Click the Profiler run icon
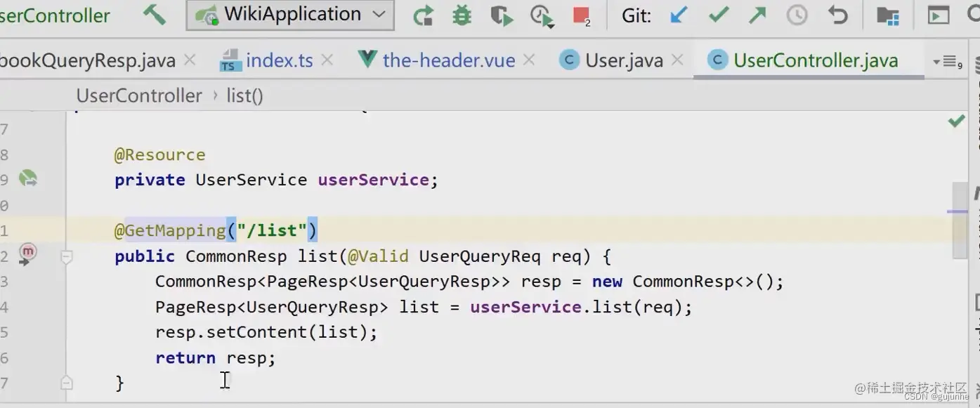 click(x=541, y=15)
